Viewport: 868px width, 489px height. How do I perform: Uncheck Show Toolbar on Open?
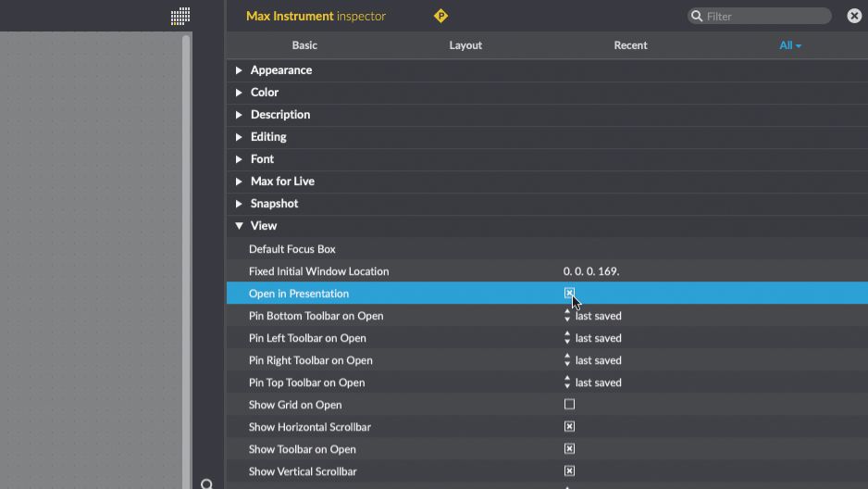[x=569, y=449]
